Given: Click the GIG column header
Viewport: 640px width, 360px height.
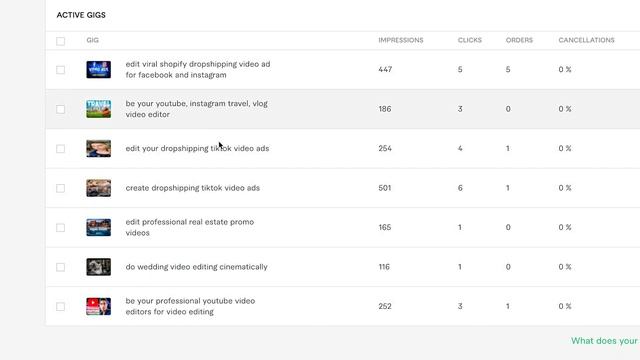Looking at the screenshot, I should click(92, 40).
